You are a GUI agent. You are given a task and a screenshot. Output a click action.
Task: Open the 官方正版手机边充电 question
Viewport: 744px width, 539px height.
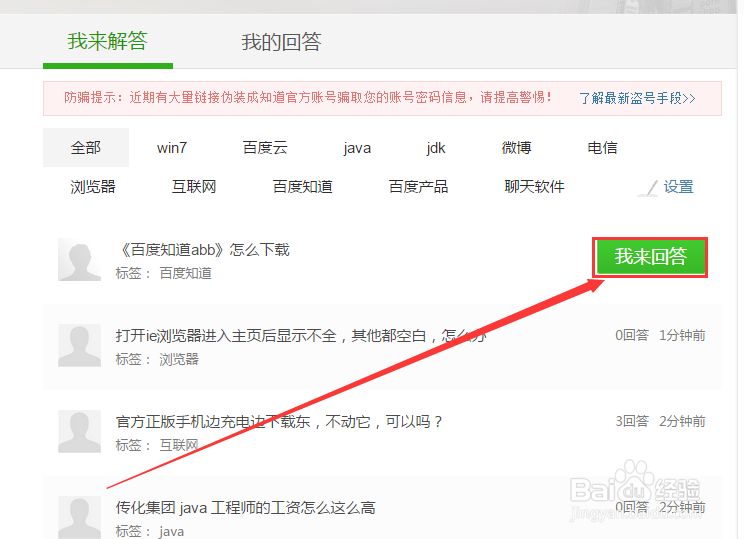279,421
